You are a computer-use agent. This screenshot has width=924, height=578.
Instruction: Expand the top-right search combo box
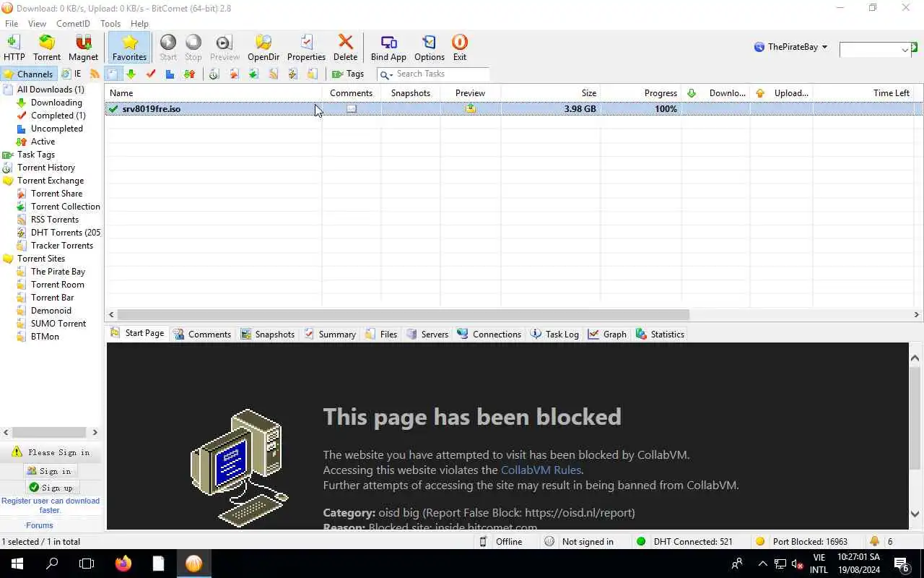(x=905, y=50)
